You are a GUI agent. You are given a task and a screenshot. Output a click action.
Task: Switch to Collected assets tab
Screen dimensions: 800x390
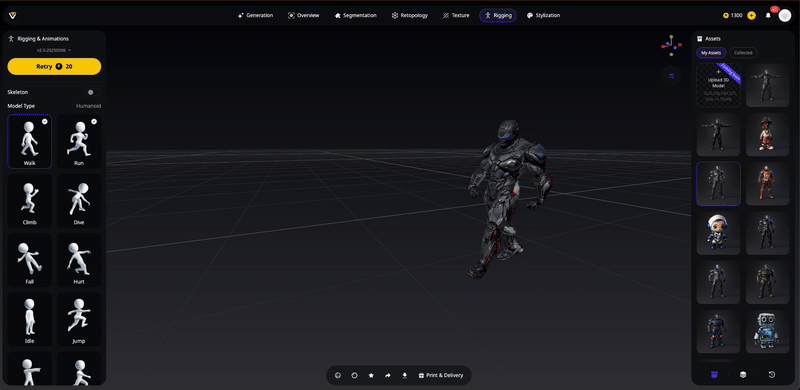(x=743, y=53)
